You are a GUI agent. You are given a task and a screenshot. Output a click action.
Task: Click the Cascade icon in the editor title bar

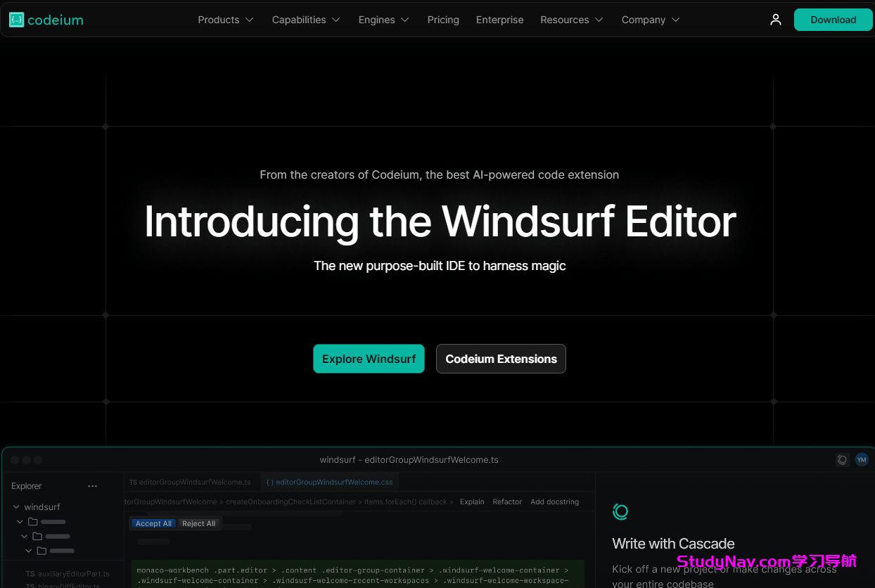pyautogui.click(x=842, y=459)
